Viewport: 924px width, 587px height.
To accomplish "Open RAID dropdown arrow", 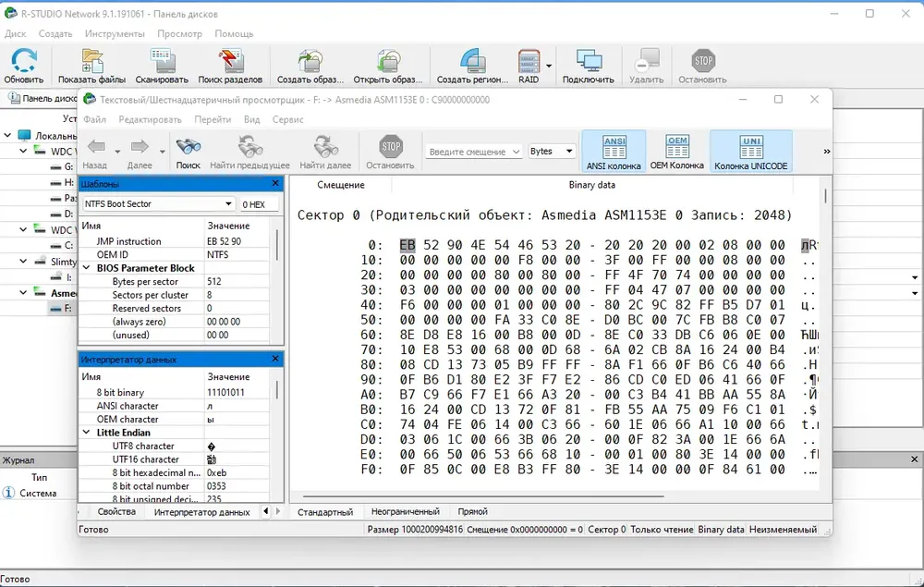I will tap(549, 66).
